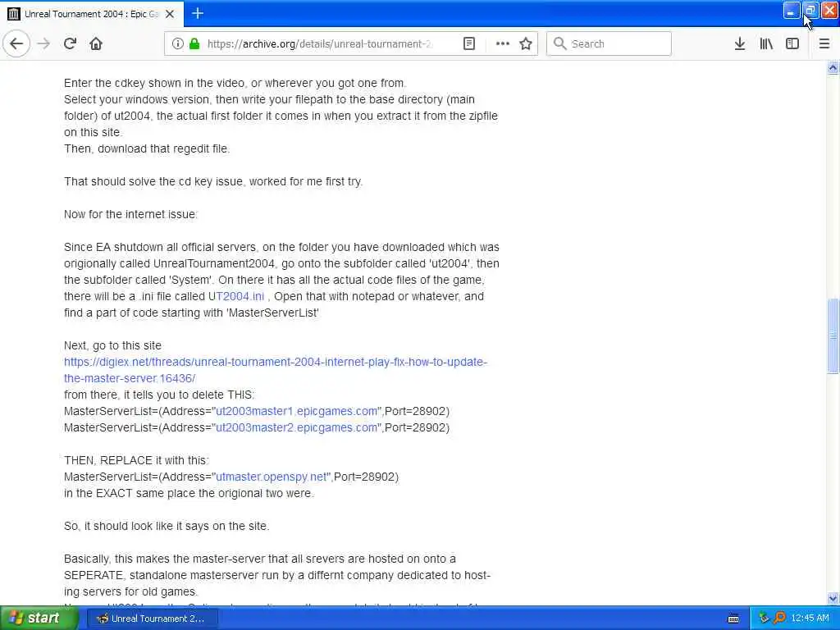Click the forward arrow navigation button
Image resolution: width=840 pixels, height=630 pixels.
[44, 43]
